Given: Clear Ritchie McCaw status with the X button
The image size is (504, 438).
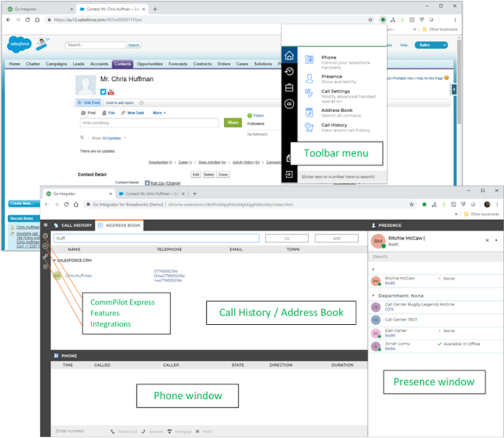Looking at the screenshot, I should [x=487, y=240].
